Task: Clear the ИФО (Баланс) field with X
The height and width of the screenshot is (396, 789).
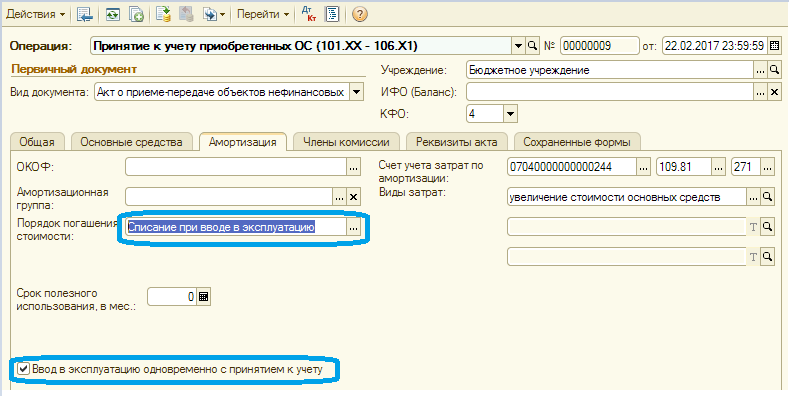Action: (774, 92)
